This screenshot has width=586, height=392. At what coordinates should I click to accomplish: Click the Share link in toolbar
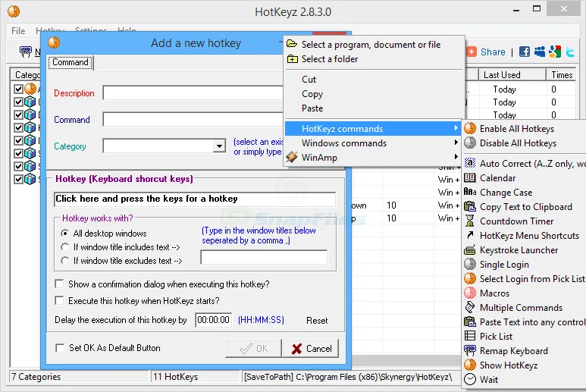coord(493,52)
